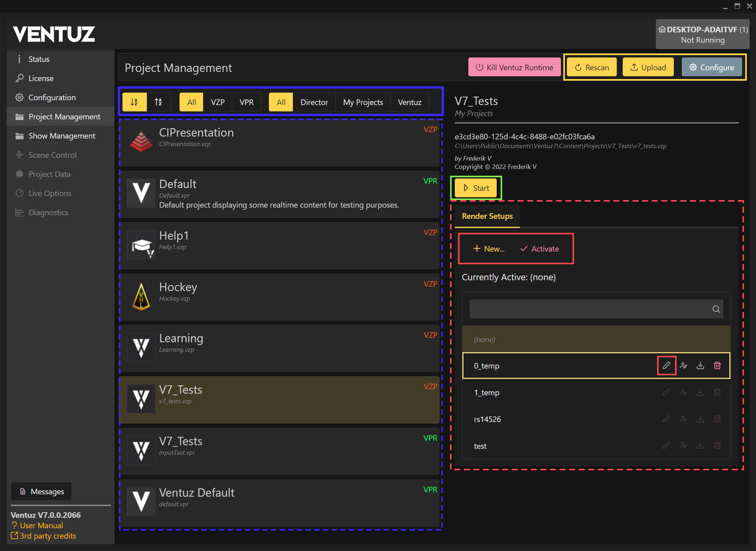Open Configure settings
Image resolution: width=756 pixels, height=551 pixels.
click(712, 67)
